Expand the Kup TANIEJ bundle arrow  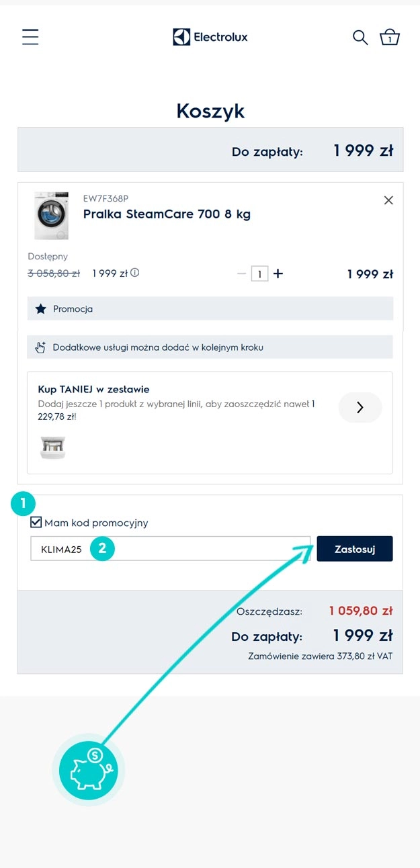[x=360, y=407]
